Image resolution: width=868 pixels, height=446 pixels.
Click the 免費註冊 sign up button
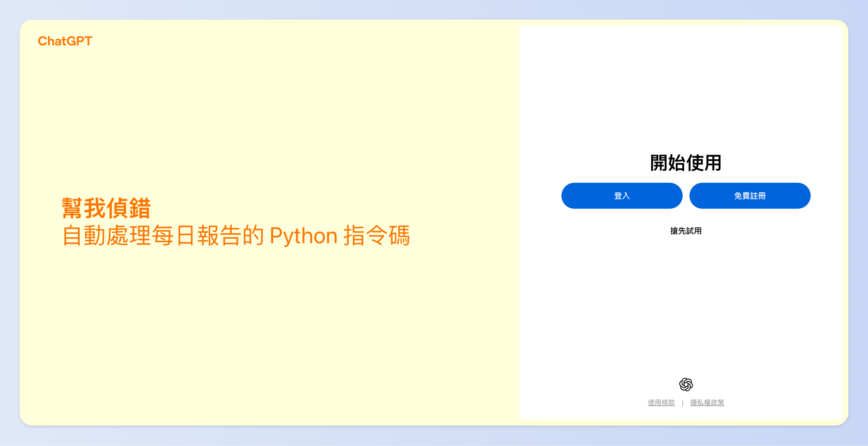[750, 196]
